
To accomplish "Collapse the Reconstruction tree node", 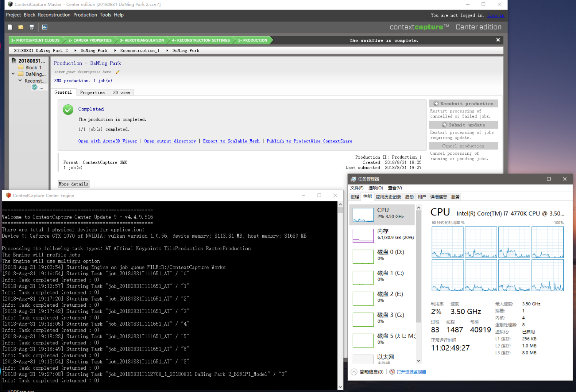I will point(20,81).
